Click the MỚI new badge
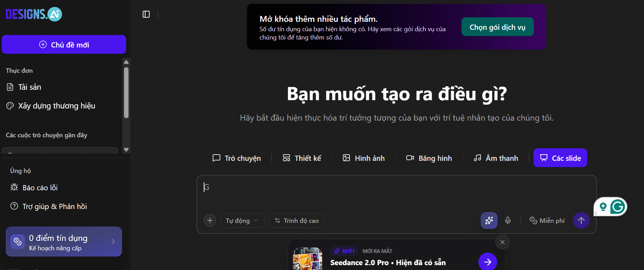The width and height of the screenshot is (644, 270). 344,251
